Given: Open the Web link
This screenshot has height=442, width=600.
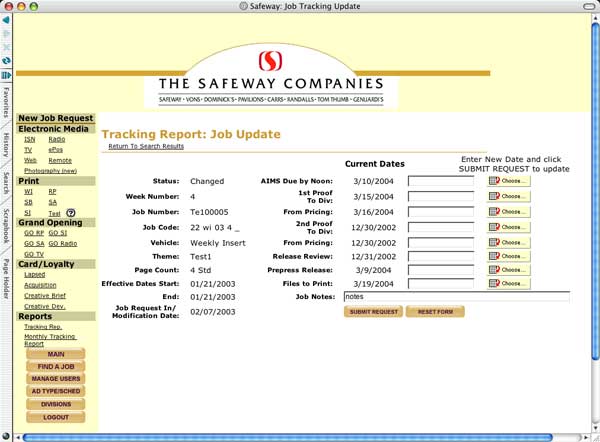Looking at the screenshot, I should tap(30, 160).
